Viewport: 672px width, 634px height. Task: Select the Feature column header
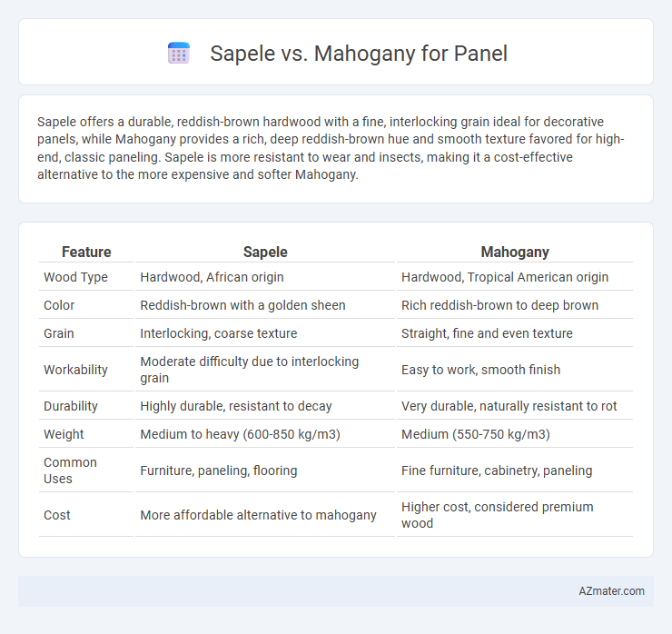(x=86, y=252)
